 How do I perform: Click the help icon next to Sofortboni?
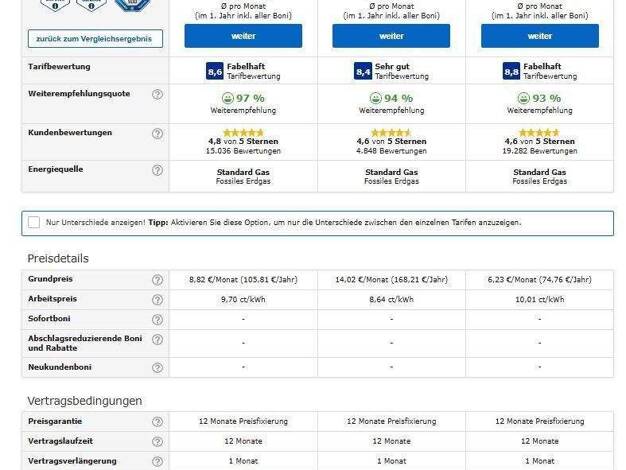[x=157, y=319]
